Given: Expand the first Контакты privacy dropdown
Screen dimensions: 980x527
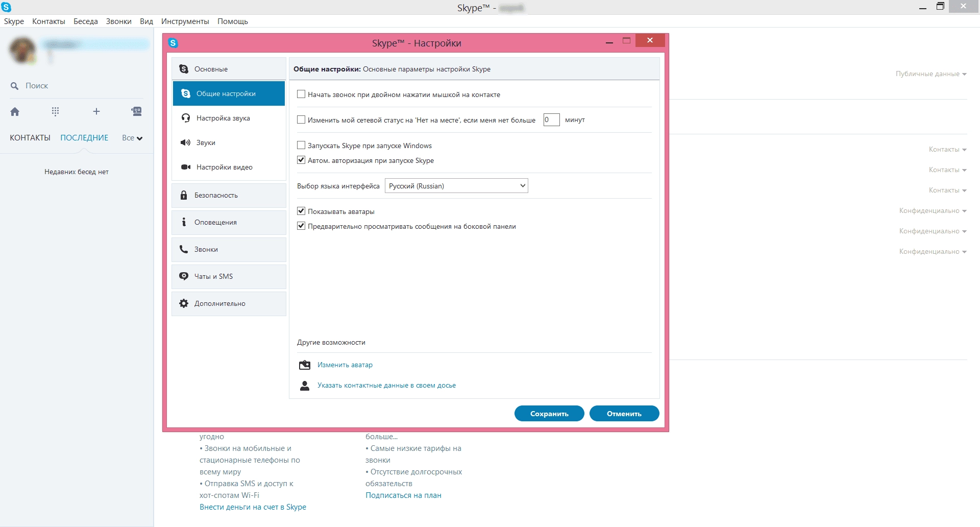Looking at the screenshot, I should pyautogui.click(x=948, y=150).
